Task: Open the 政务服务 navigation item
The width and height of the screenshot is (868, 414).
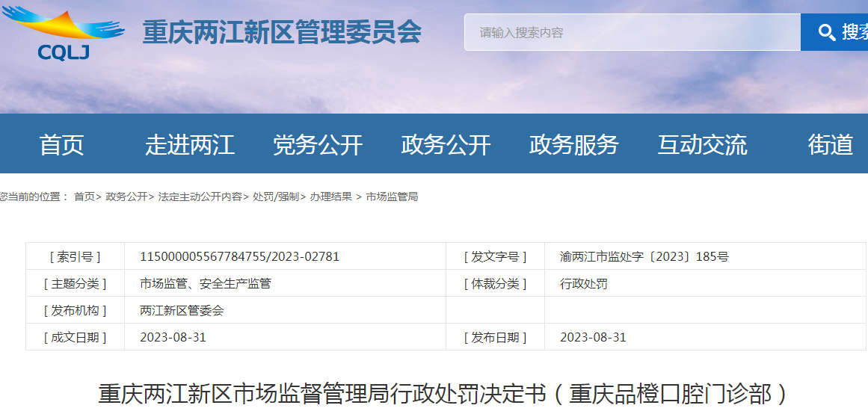Action: [574, 144]
